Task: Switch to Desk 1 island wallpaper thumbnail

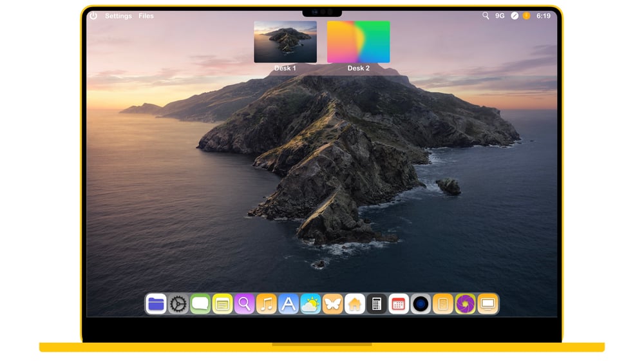Action: (285, 42)
